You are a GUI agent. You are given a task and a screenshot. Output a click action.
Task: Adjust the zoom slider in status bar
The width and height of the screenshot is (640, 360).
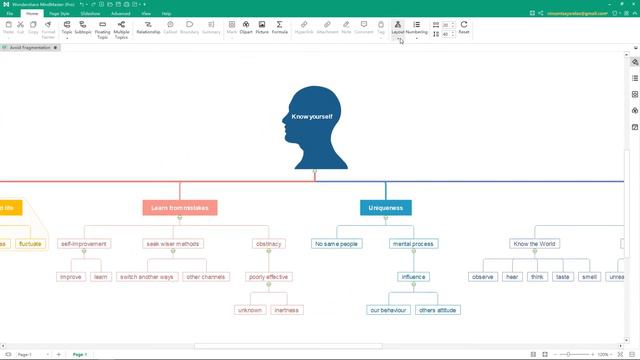coord(568,354)
